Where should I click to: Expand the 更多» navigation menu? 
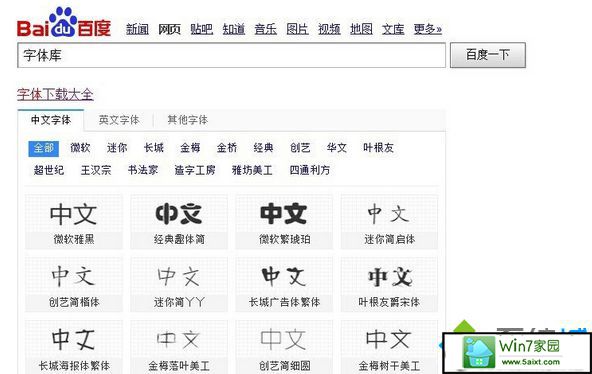[427, 29]
